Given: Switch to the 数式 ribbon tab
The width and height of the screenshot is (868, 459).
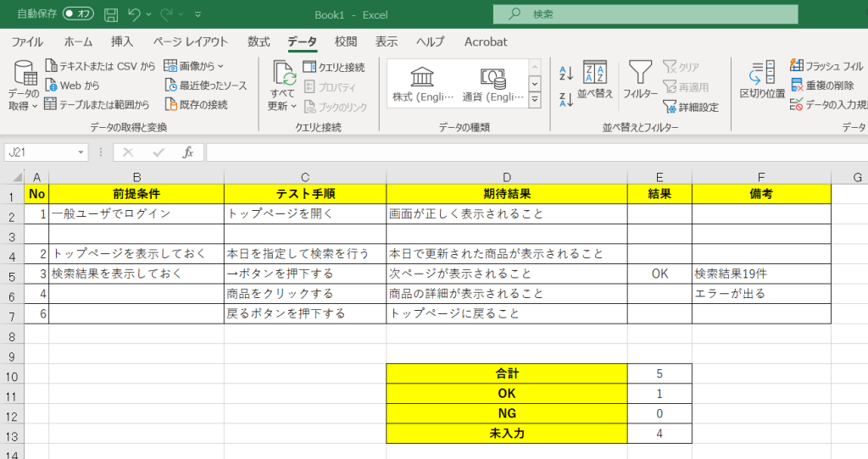Looking at the screenshot, I should click(x=258, y=42).
